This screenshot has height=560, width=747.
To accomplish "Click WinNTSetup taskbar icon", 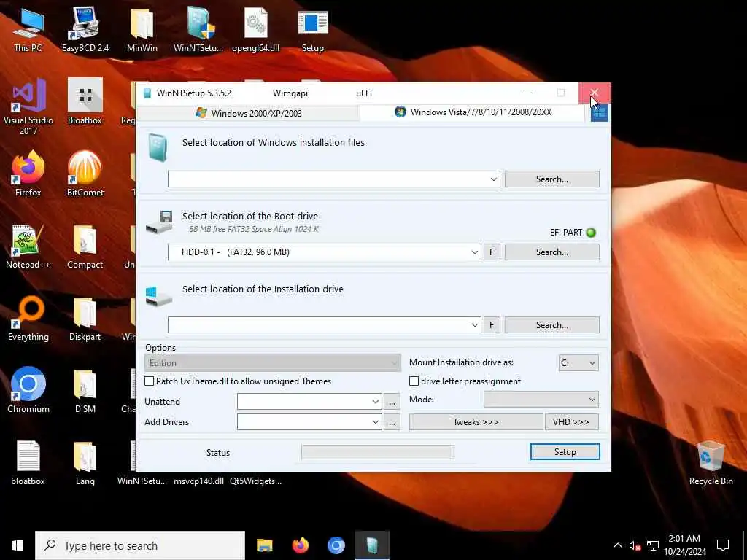I will [371, 545].
